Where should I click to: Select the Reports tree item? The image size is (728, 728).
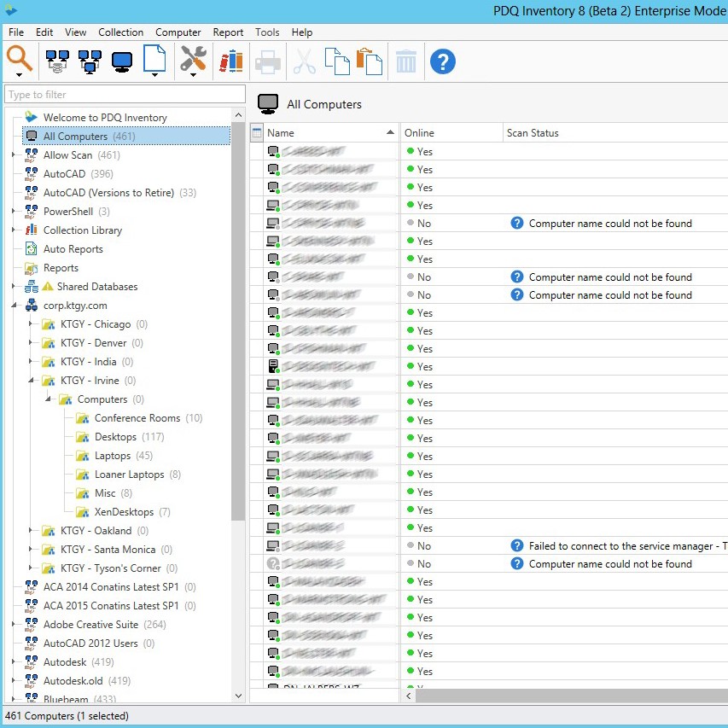click(61, 267)
